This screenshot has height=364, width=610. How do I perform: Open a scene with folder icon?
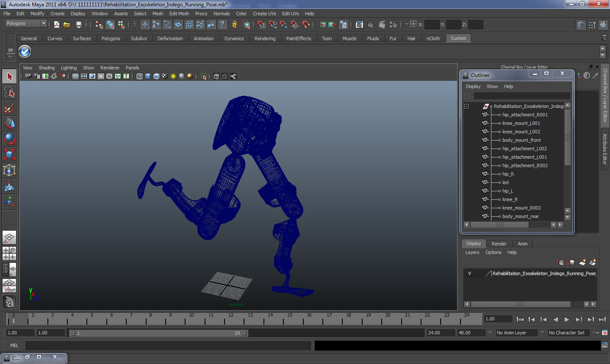coord(67,25)
